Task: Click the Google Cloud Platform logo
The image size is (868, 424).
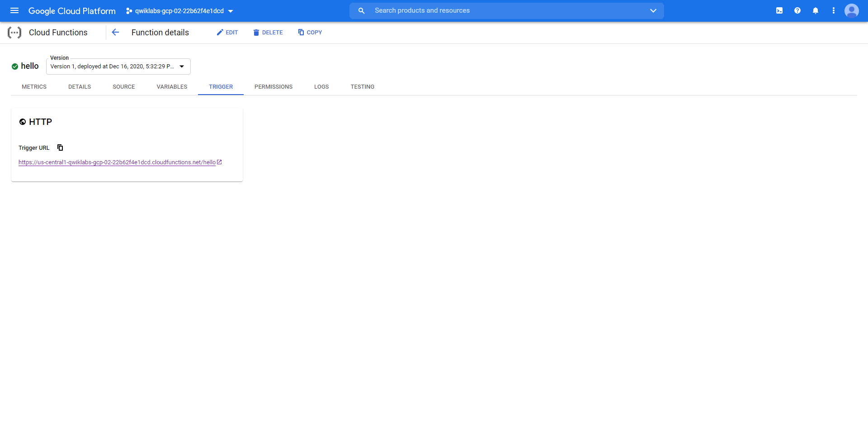Action: point(72,11)
